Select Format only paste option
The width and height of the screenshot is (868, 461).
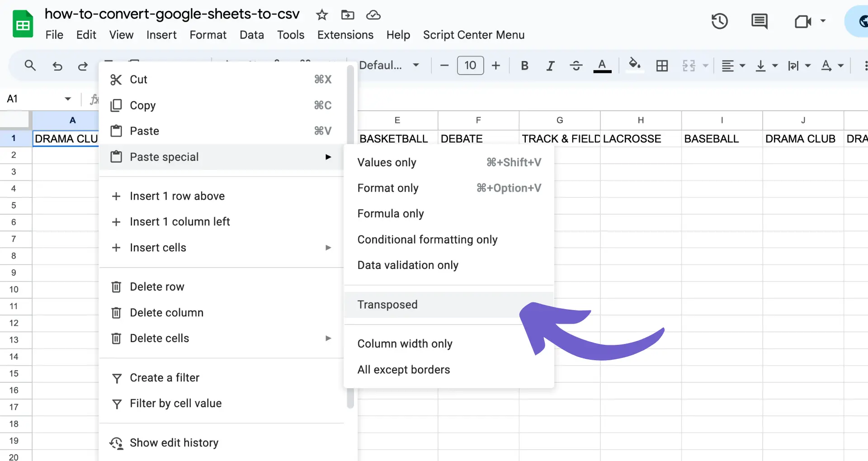449,188
